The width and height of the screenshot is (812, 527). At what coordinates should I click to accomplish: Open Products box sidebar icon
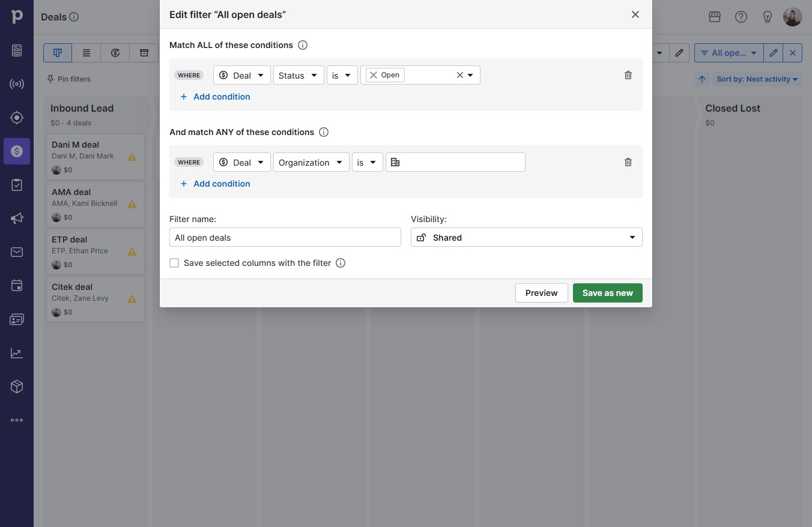(17, 387)
